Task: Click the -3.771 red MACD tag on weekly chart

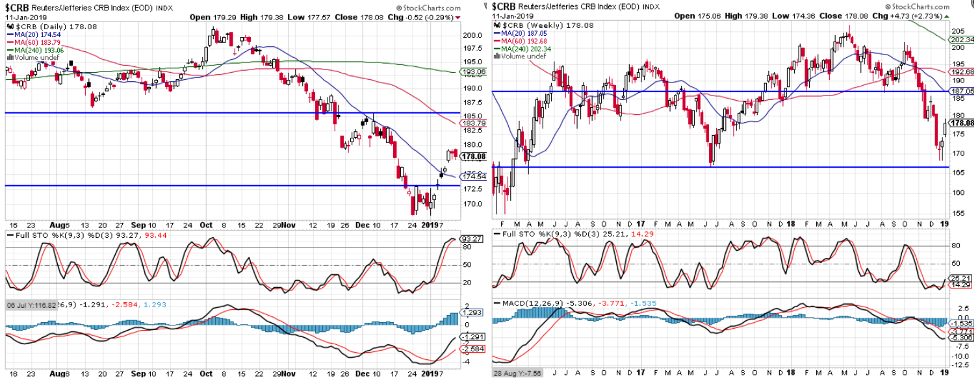Action: coord(961,331)
